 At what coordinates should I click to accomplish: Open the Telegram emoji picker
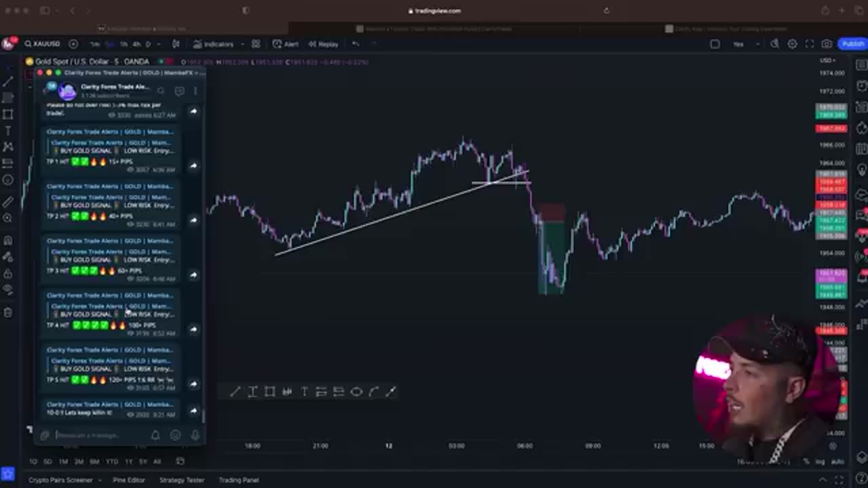[x=176, y=435]
